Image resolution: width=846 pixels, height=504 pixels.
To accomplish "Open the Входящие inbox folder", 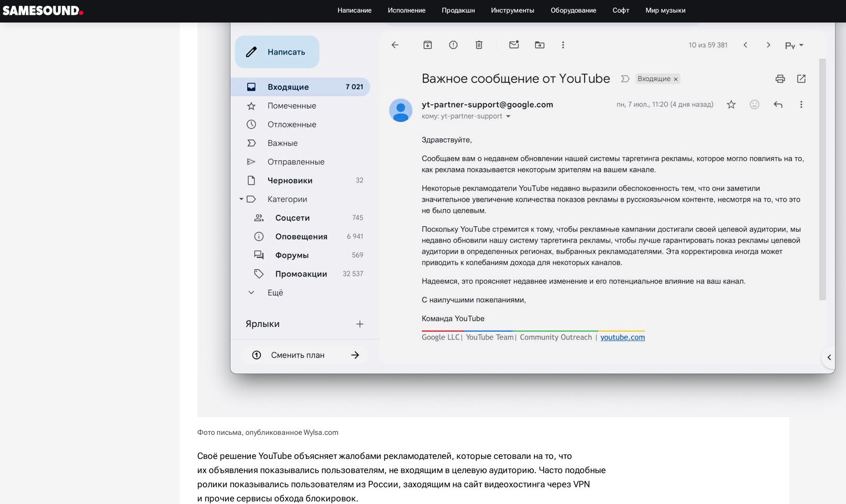I will [301, 87].
